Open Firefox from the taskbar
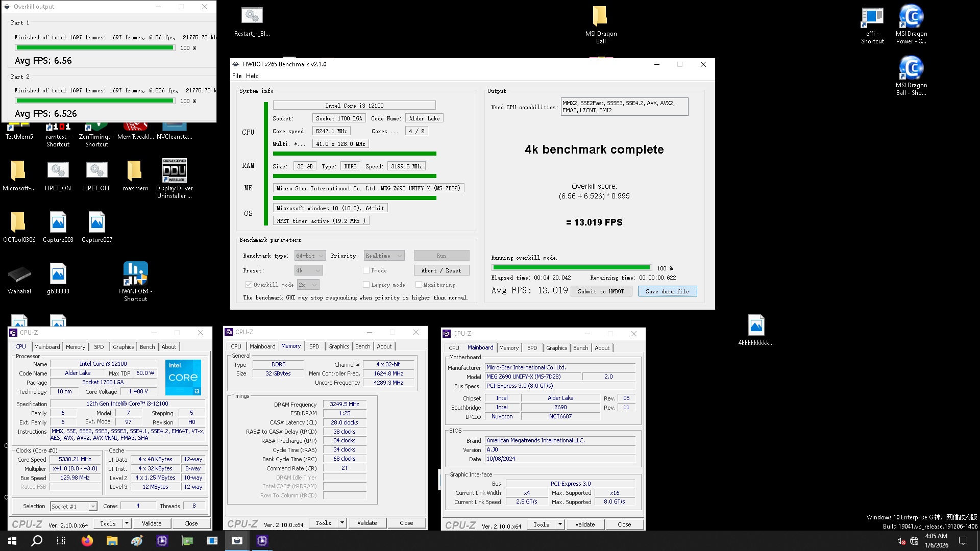This screenshot has width=980, height=551. [87, 541]
